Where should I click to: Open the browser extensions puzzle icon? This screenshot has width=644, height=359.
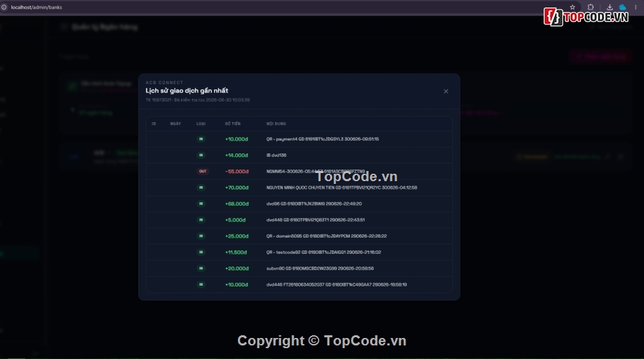(590, 7)
